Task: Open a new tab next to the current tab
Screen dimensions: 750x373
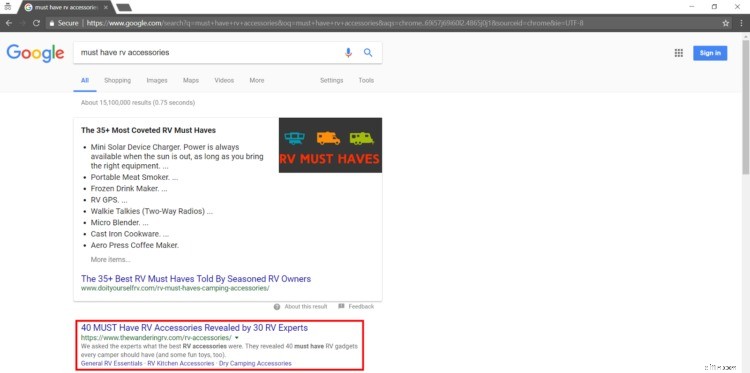Action: [x=124, y=7]
